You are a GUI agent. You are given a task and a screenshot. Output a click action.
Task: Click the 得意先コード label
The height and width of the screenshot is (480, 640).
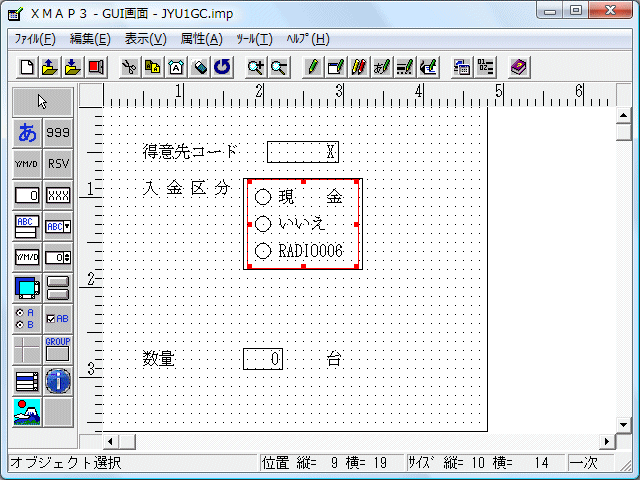click(x=190, y=152)
